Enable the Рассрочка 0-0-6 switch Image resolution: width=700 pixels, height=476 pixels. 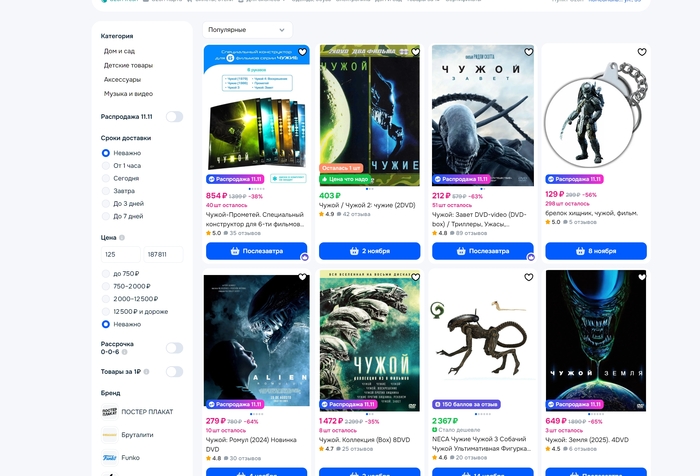pos(174,348)
